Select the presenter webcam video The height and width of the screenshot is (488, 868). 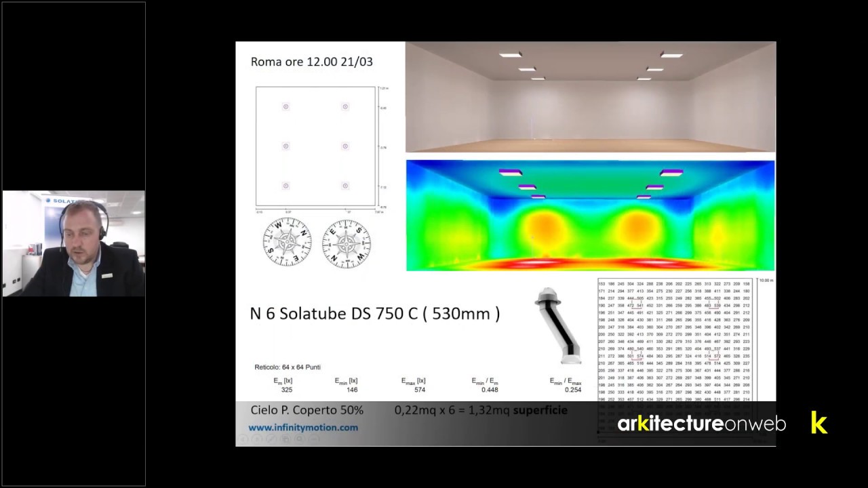tap(74, 243)
